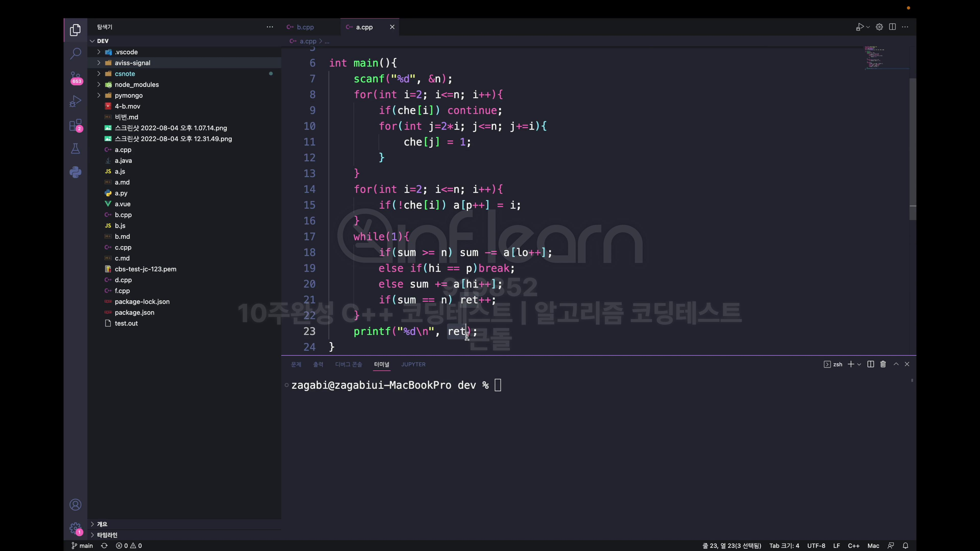Click C++ language mode in status bar
Viewport: 980px width, 551px height.
[853, 546]
